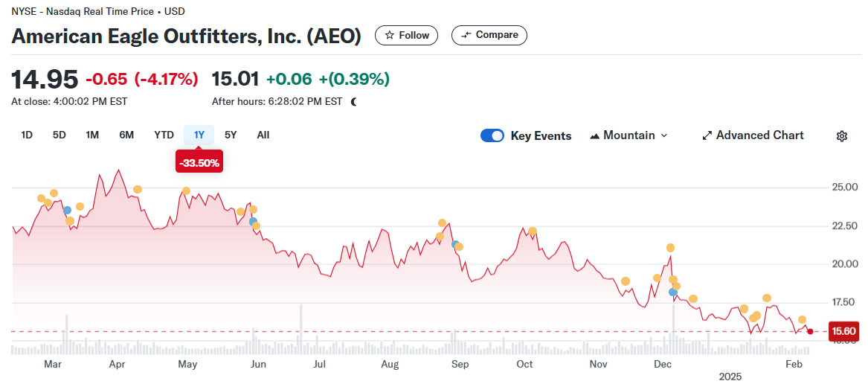Open the Compare button

click(x=489, y=35)
